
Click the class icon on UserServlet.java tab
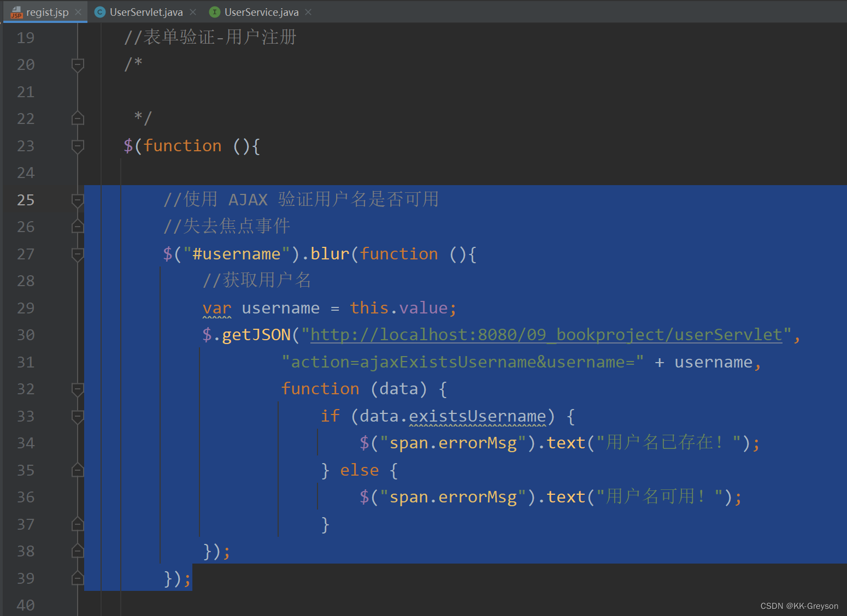pos(100,12)
